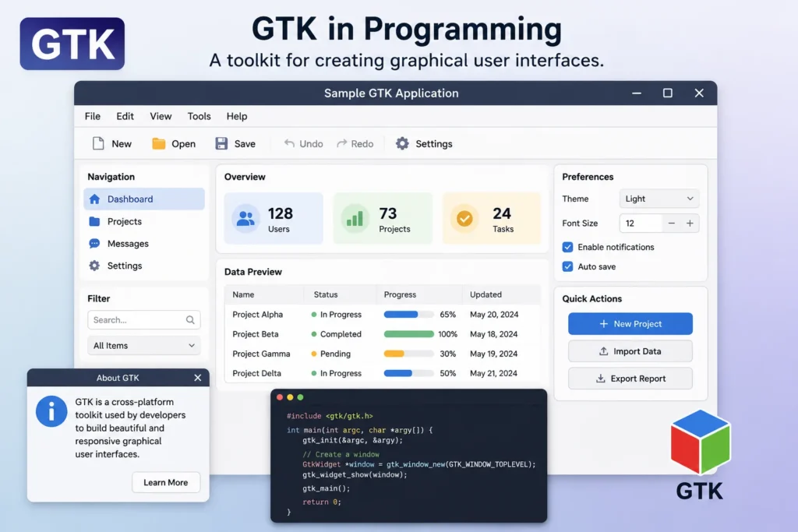Click Project Delta progress bar
Image resolution: width=798 pixels, height=532 pixels.
coord(408,373)
